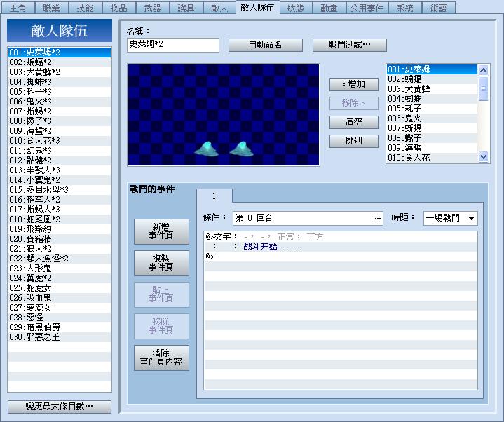Image resolution: width=504 pixels, height=422 pixels.
Task: Select the empty @> command line
Action: click(341, 257)
